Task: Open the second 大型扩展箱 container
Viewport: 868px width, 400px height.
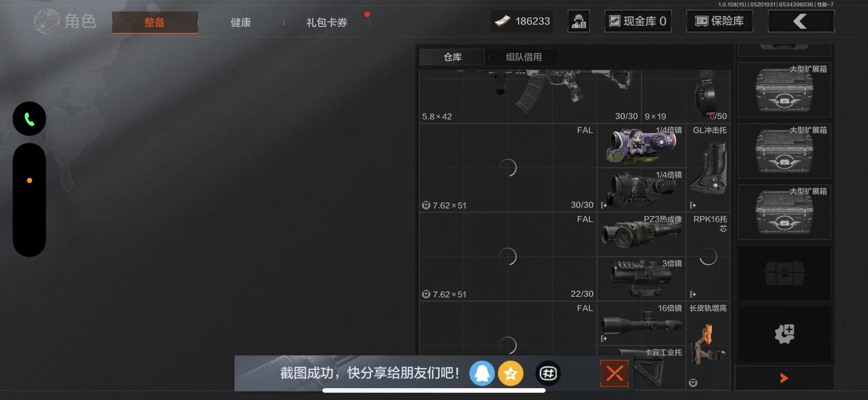Action: (784, 151)
